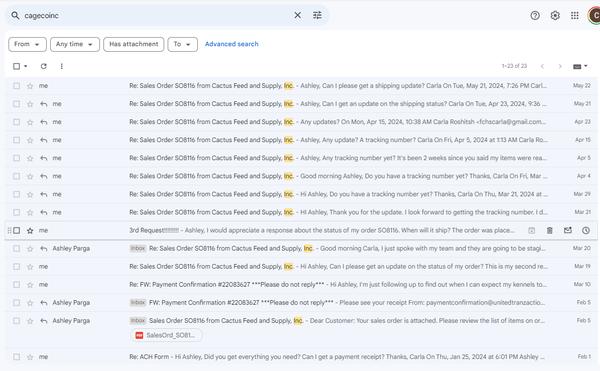Screen dimensions: 600x371
Task: Star the May 21 email
Action: pyautogui.click(x=30, y=104)
